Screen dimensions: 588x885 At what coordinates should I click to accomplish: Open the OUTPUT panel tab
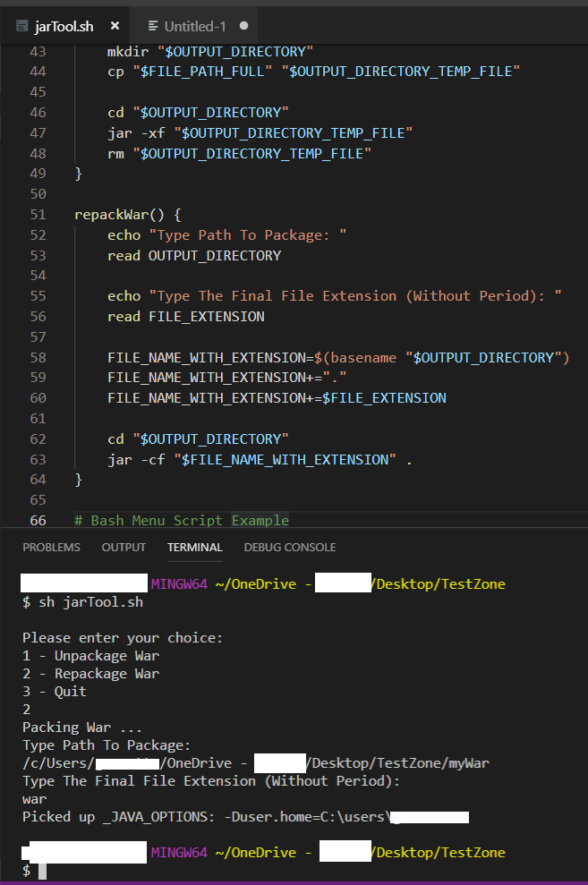[124, 547]
